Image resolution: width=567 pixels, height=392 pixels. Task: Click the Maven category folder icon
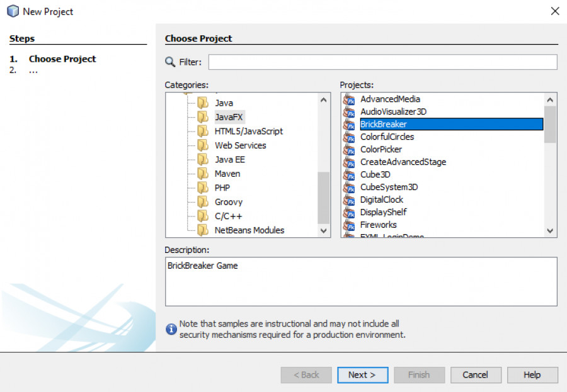click(203, 174)
